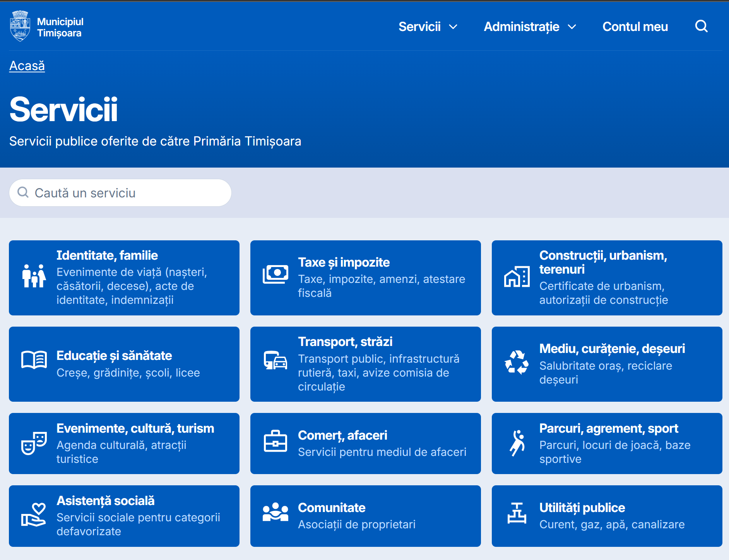729x560 pixels.
Task: Expand the Administrație dropdown chevron
Action: [572, 27]
